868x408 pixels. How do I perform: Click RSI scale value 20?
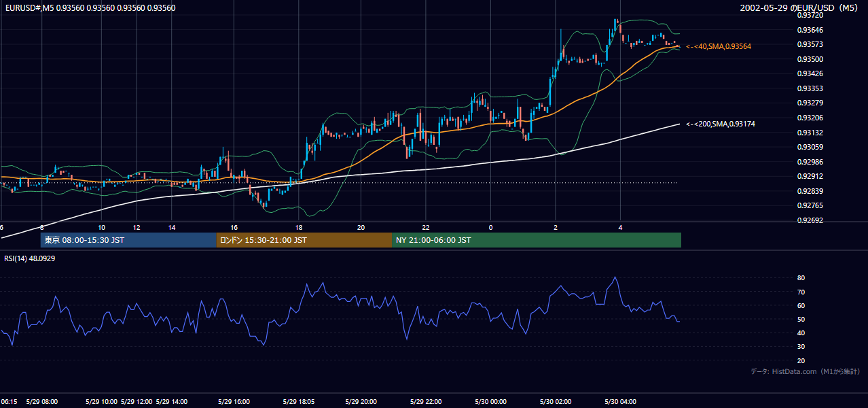point(801,361)
